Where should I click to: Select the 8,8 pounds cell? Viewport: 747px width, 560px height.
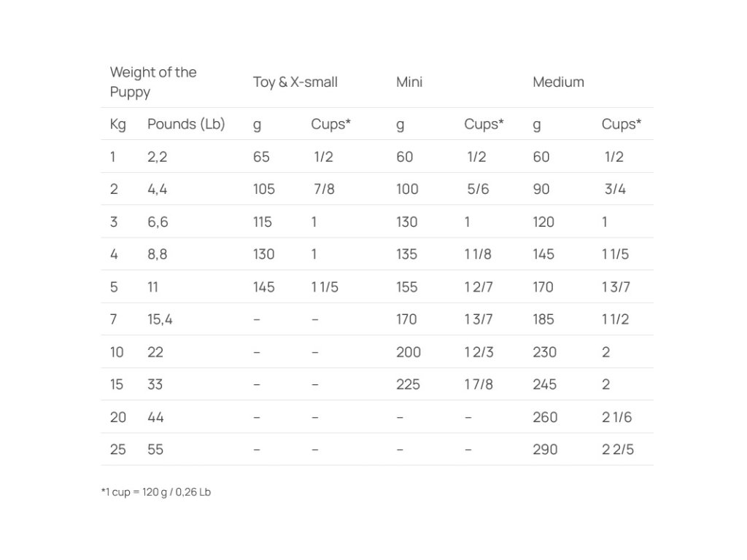pyautogui.click(x=157, y=254)
